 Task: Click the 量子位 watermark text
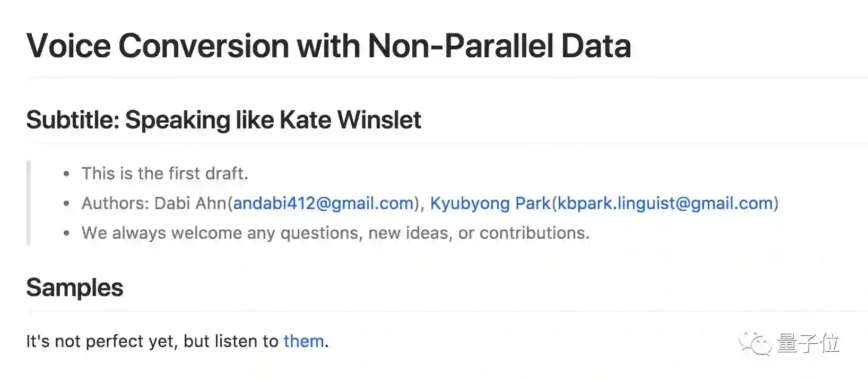tap(808, 343)
